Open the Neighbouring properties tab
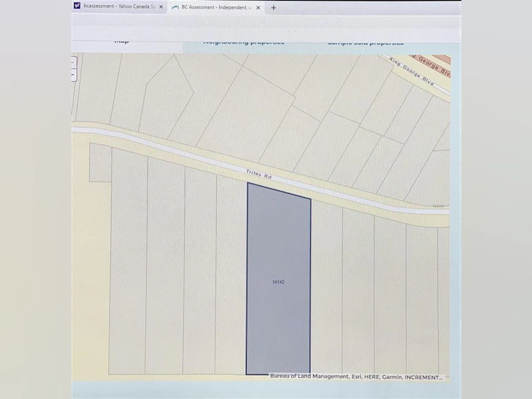Screen dimensions: 532x399 point(244,42)
